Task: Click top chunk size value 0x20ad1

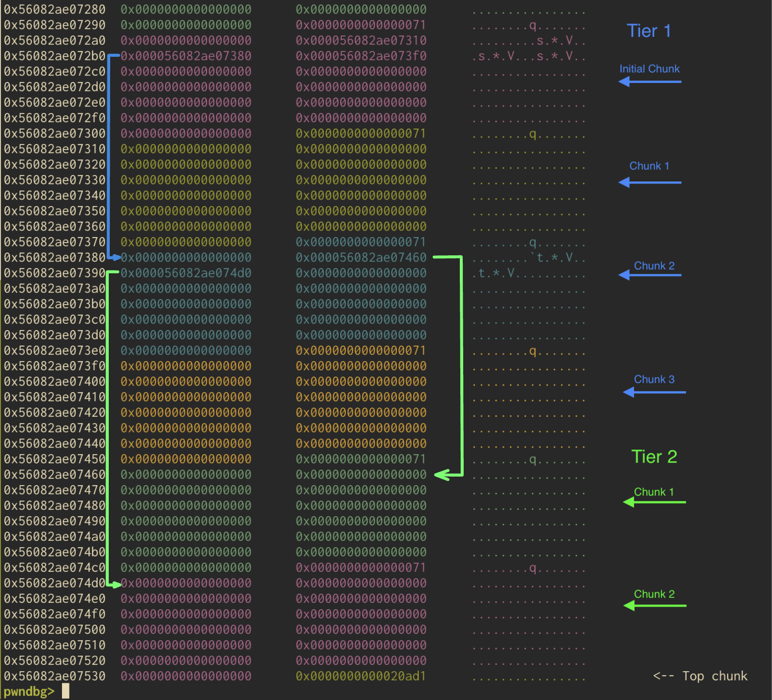Action: tap(361, 676)
